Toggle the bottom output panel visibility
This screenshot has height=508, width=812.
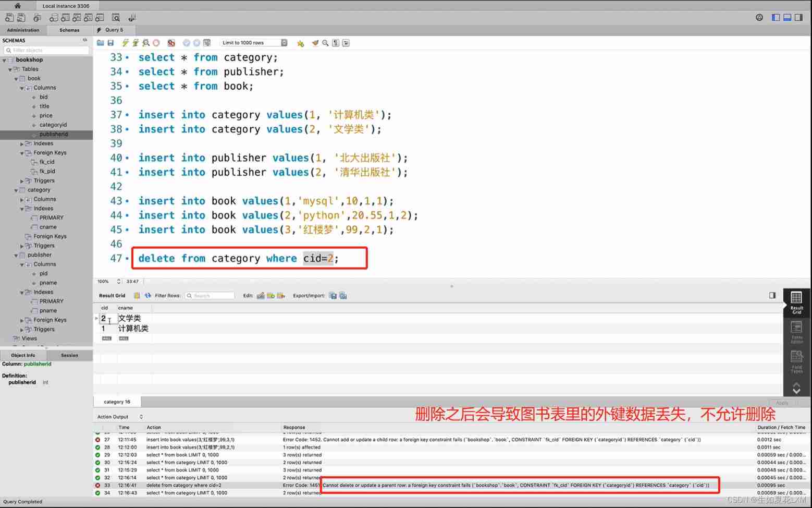[x=788, y=17]
